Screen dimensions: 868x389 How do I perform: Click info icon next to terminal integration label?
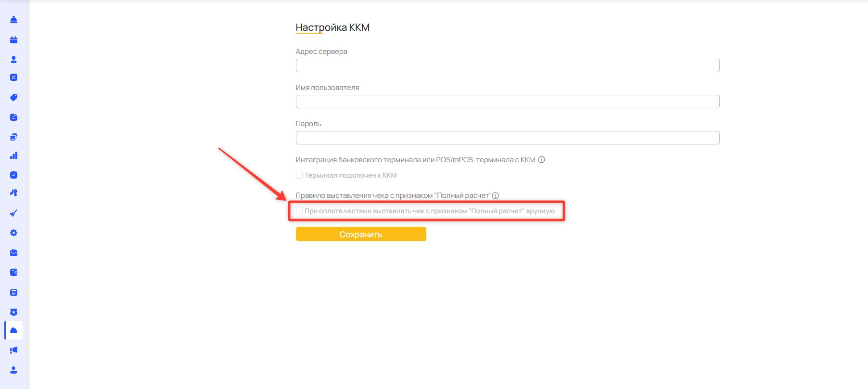pyautogui.click(x=541, y=160)
